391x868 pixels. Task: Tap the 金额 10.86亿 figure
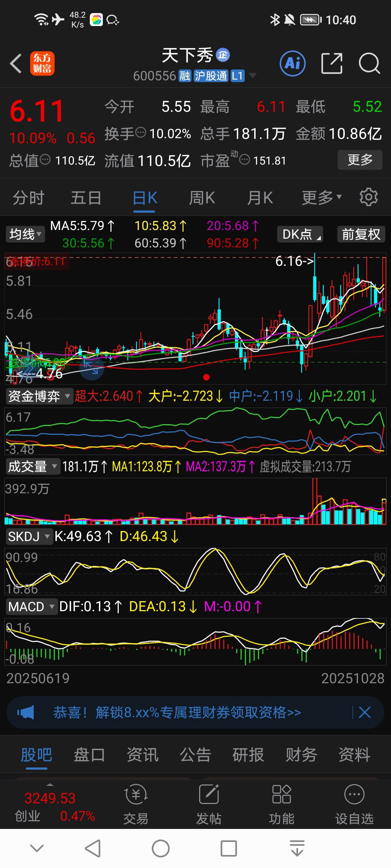click(x=339, y=133)
